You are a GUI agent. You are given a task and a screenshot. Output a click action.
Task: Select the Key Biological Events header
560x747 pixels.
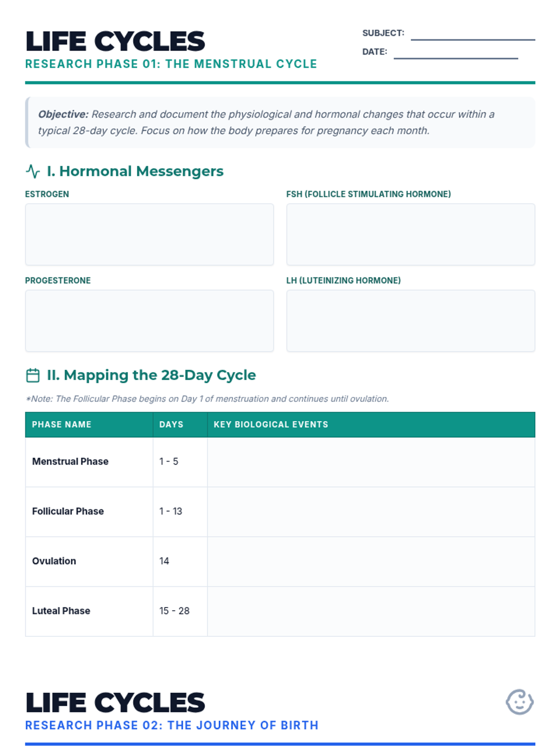click(x=271, y=424)
